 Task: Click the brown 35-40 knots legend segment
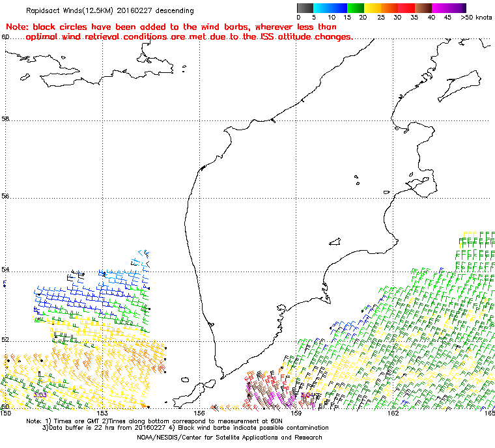click(423, 8)
